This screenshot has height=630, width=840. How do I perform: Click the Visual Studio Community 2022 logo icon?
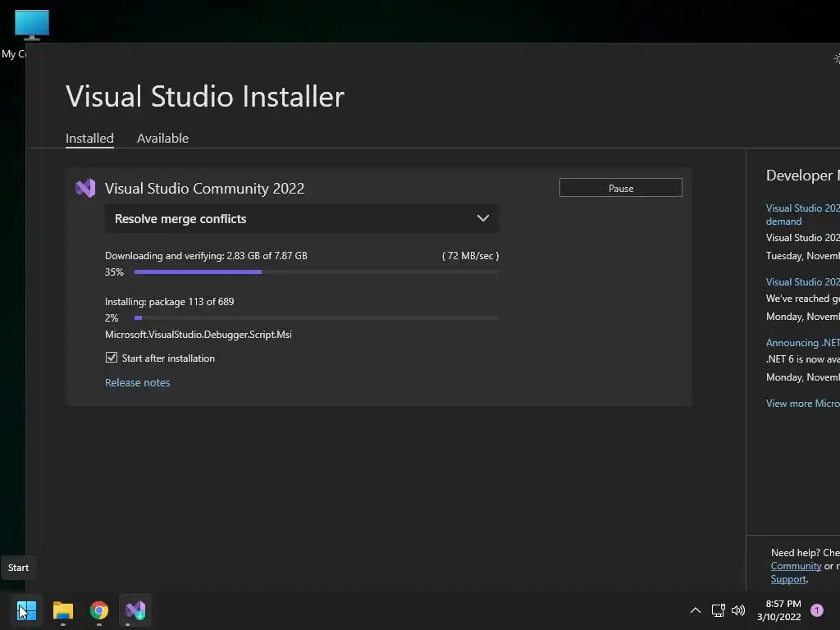tap(85, 188)
